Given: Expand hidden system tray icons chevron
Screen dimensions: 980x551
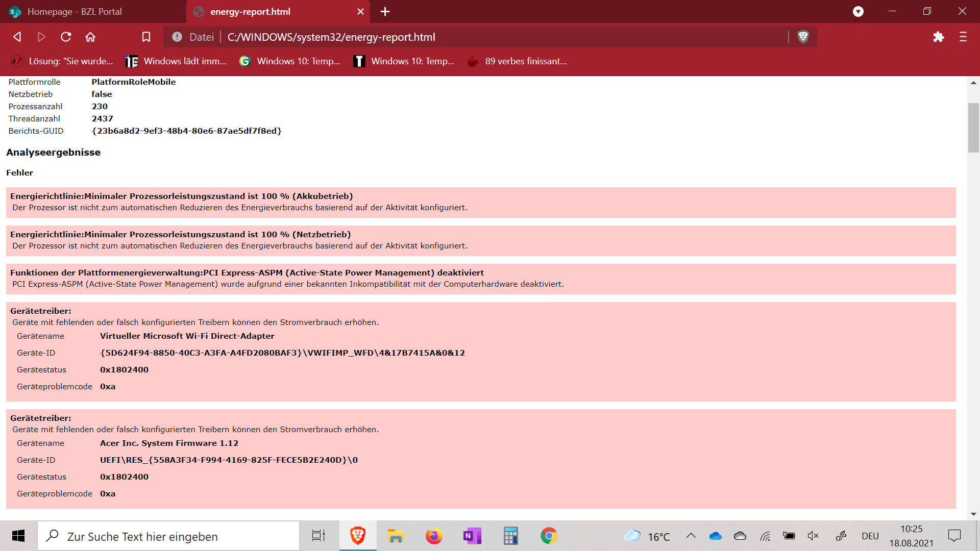Looking at the screenshot, I should pyautogui.click(x=691, y=536).
